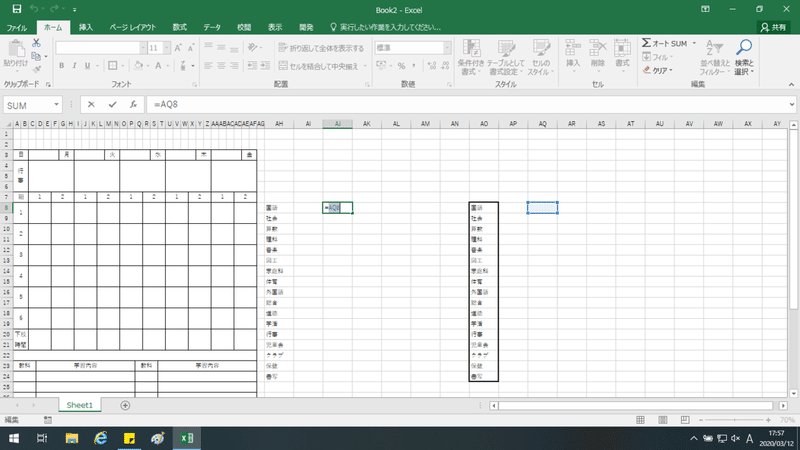
Task: Toggle top vertical alignment
Action: click(x=208, y=47)
